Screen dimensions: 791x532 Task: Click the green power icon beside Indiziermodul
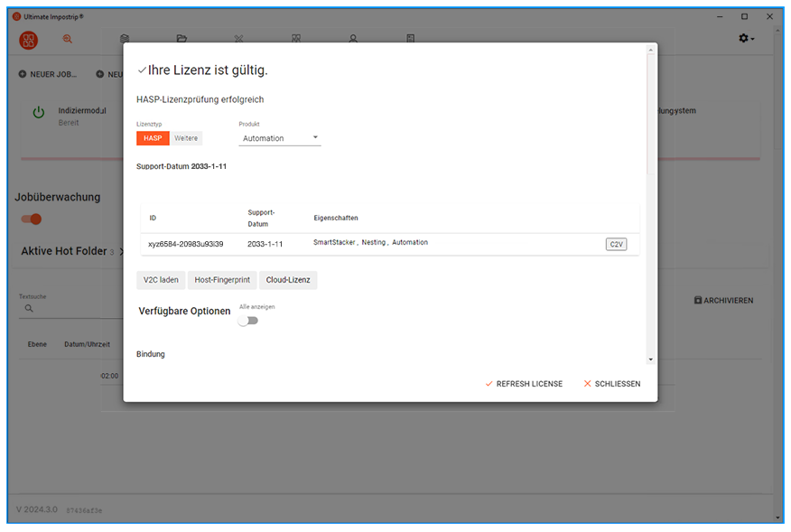pos(39,113)
